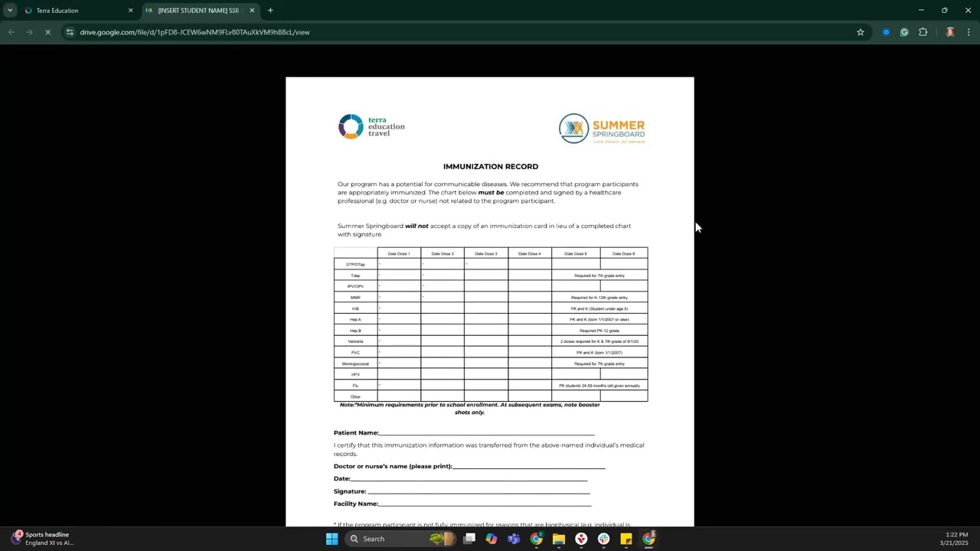Open Chrome three-dot menu
The height and width of the screenshot is (551, 980).
pyautogui.click(x=969, y=32)
